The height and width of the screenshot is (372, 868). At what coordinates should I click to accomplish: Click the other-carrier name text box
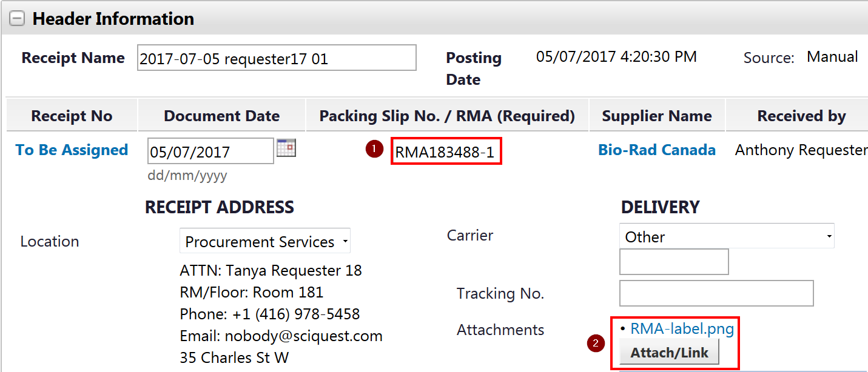tap(673, 262)
